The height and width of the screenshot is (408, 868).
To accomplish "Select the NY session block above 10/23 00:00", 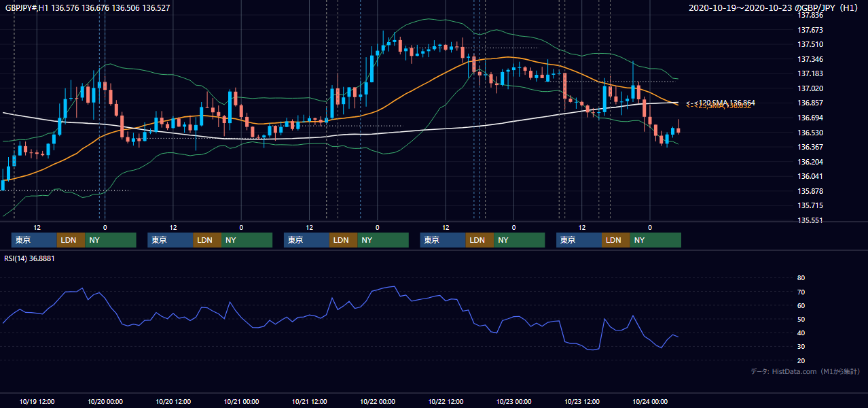I will pyautogui.click(x=519, y=240).
